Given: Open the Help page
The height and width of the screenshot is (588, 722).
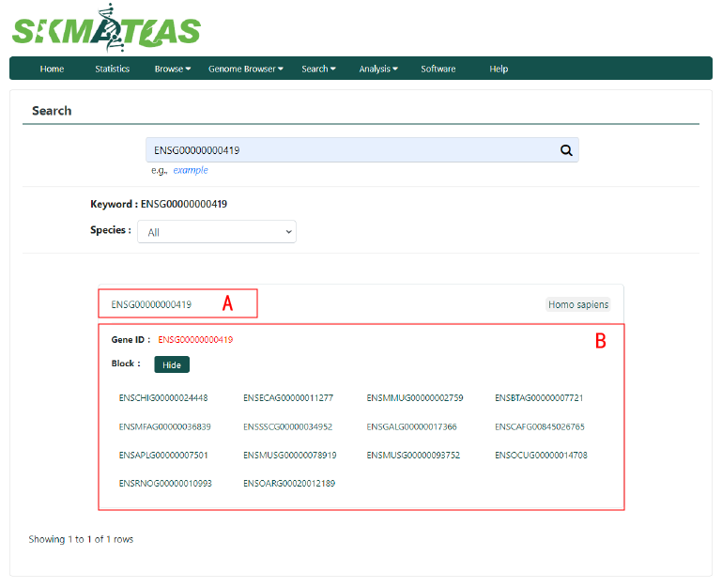Looking at the screenshot, I should point(499,69).
